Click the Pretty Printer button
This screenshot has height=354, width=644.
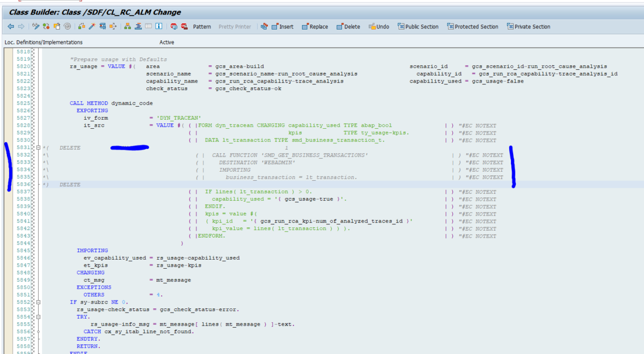[235, 27]
